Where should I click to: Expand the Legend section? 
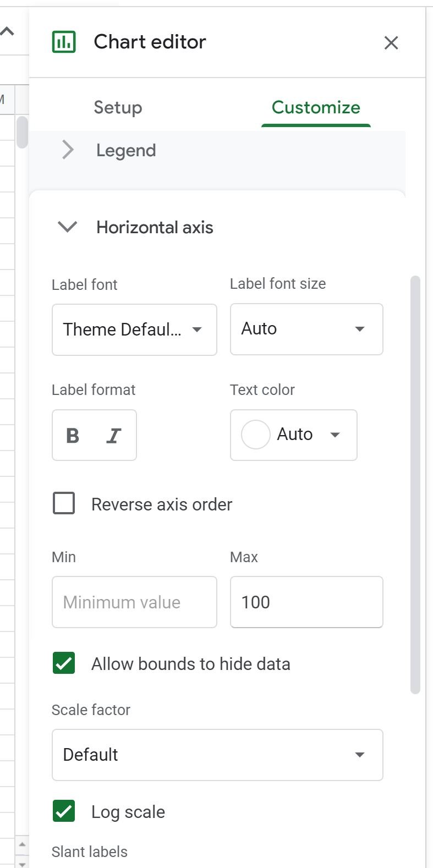(68, 150)
